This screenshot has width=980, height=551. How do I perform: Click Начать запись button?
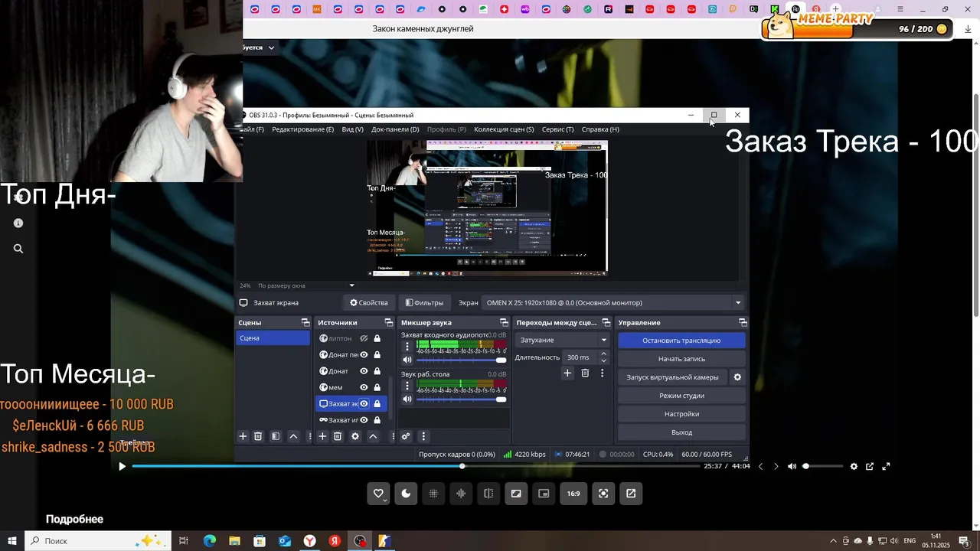click(681, 359)
